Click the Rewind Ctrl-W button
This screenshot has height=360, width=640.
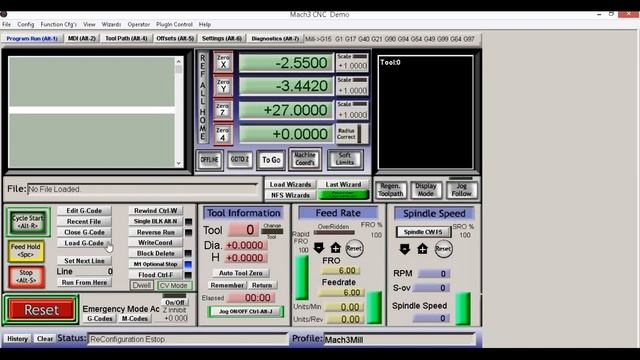click(x=156, y=211)
